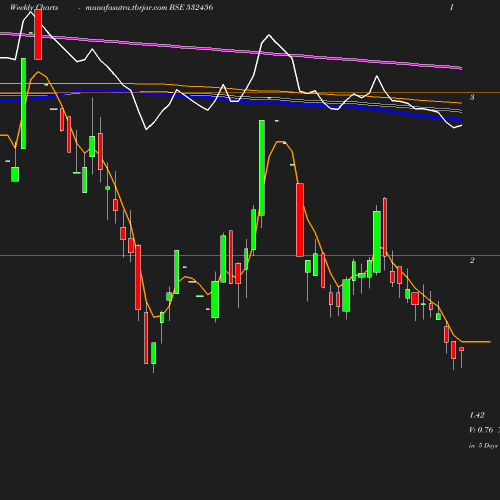Image resolution: width=500 pixels, height=500 pixels.
Task: Click the price axis label "2"
Action: coord(472,260)
